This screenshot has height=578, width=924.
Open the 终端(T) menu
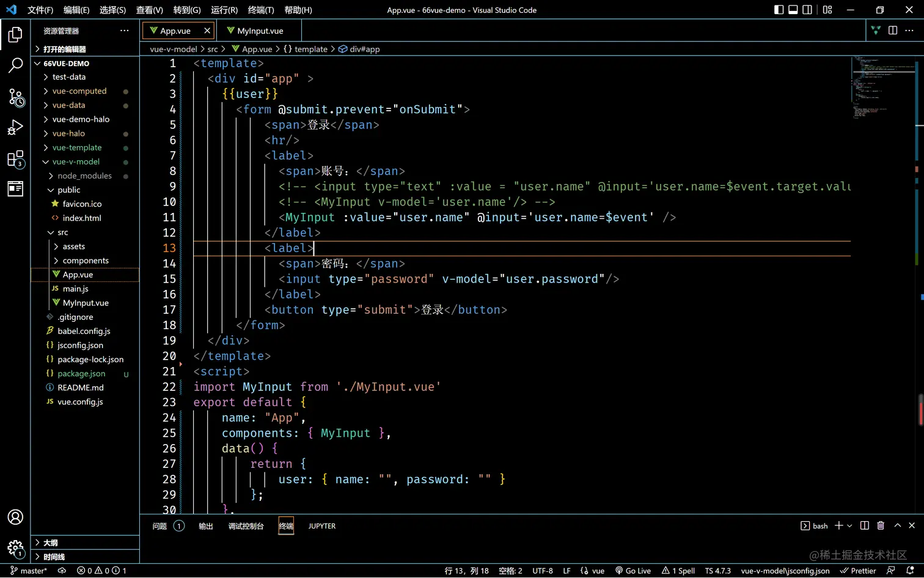(261, 10)
